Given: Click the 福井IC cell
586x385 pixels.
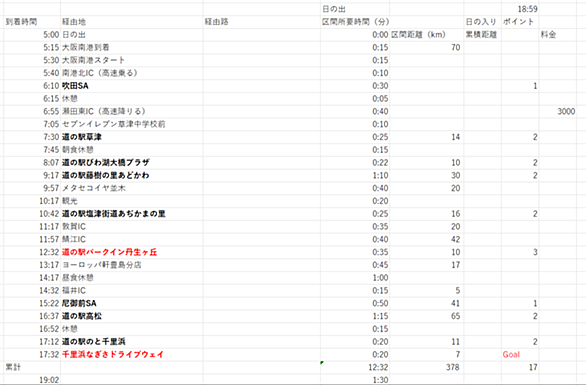Looking at the screenshot, I should tap(132, 290).
